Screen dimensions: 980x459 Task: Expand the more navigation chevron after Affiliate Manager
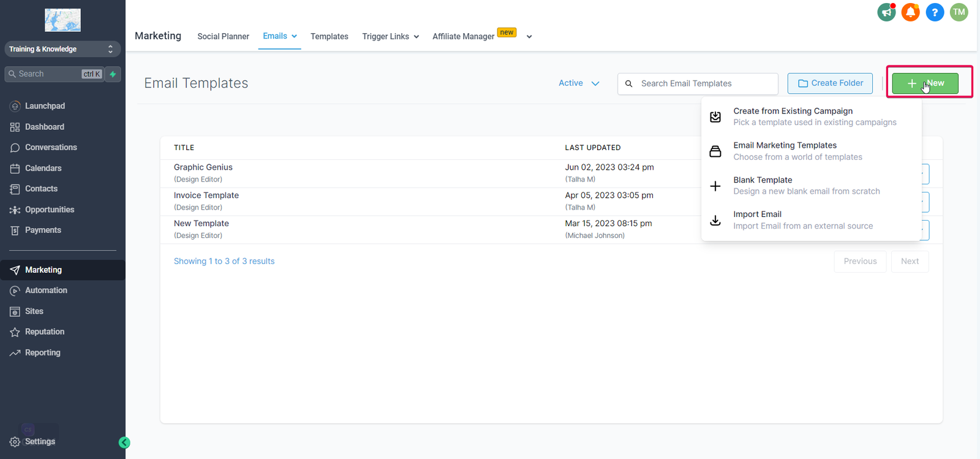529,37
